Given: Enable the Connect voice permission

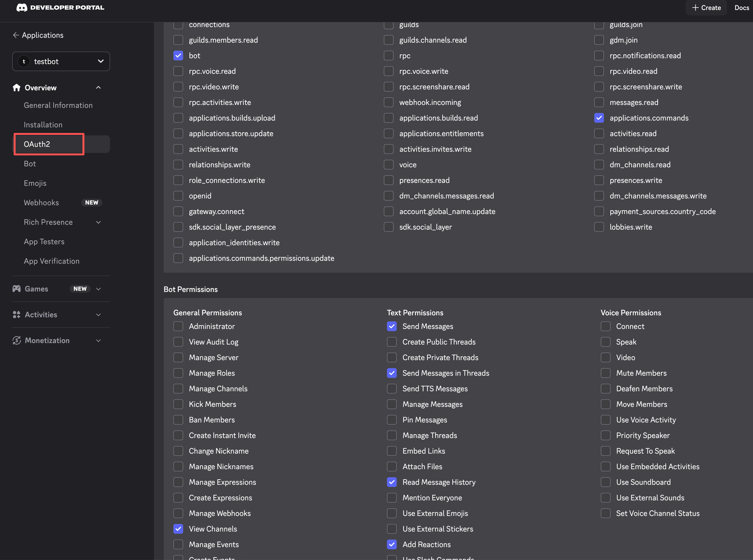Looking at the screenshot, I should (605, 327).
